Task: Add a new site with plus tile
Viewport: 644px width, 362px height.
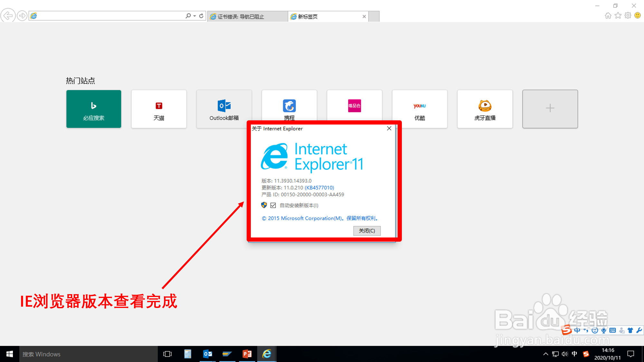Action: click(x=550, y=109)
